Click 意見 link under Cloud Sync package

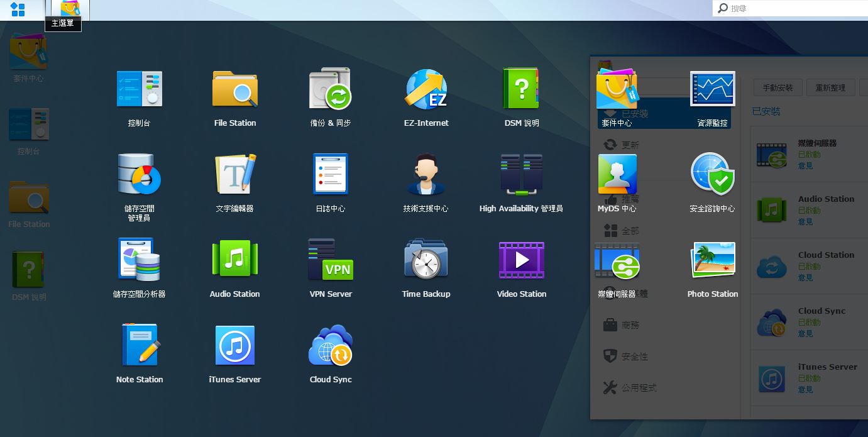pos(805,334)
